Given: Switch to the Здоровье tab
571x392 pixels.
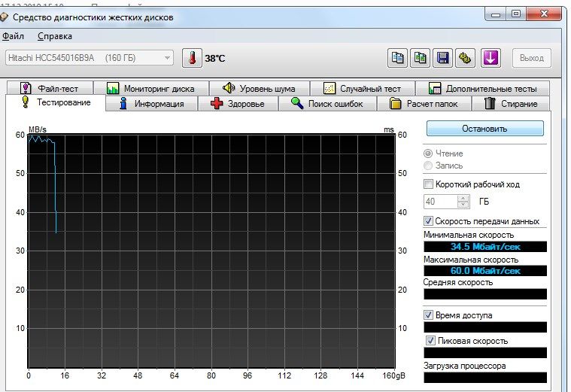Looking at the screenshot, I should (238, 104).
